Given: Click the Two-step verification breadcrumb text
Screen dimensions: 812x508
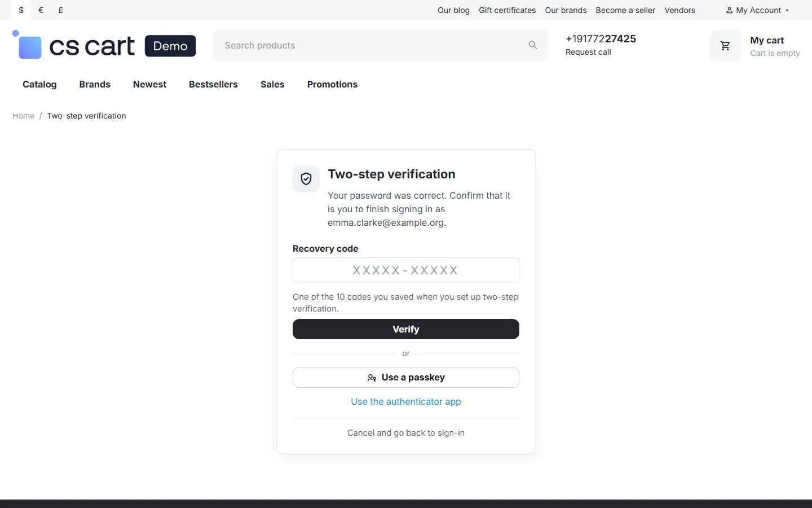Looking at the screenshot, I should 86,116.
